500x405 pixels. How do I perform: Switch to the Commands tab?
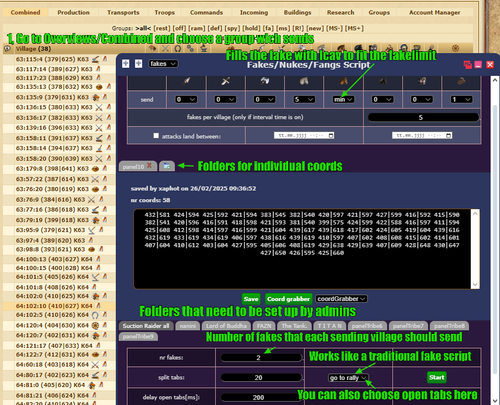(x=206, y=12)
